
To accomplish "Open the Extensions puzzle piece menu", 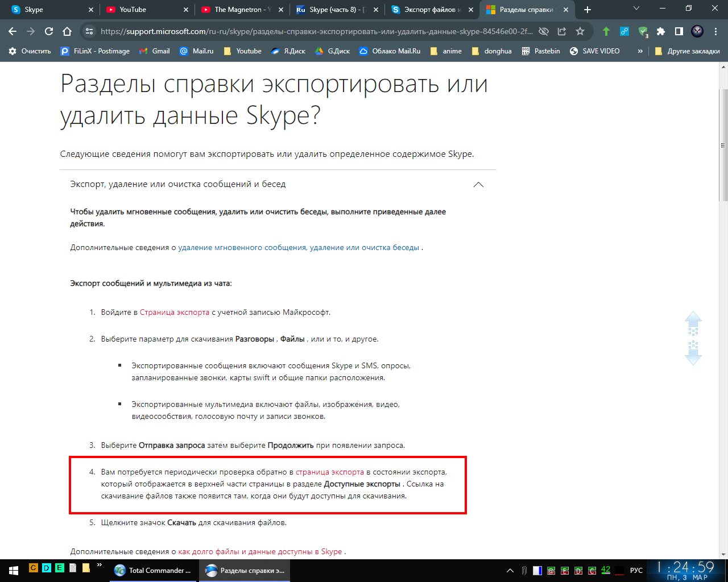I will tap(661, 32).
